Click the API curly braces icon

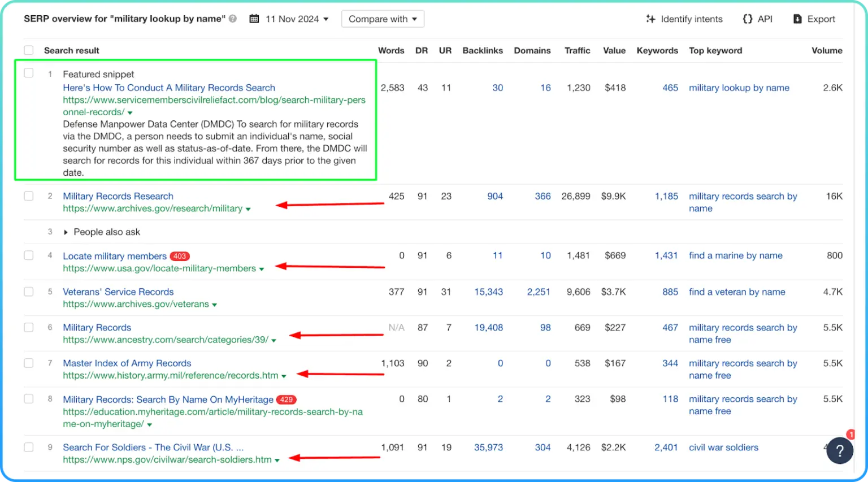tap(748, 19)
